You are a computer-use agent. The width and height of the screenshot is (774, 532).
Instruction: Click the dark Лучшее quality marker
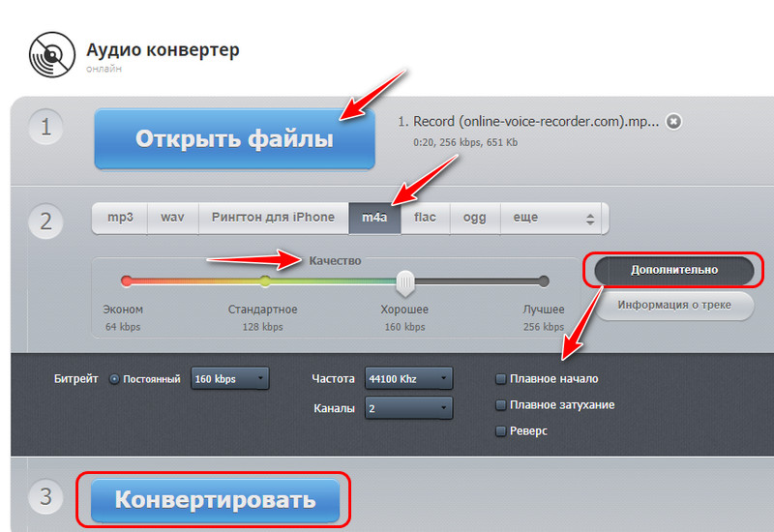coord(544,281)
